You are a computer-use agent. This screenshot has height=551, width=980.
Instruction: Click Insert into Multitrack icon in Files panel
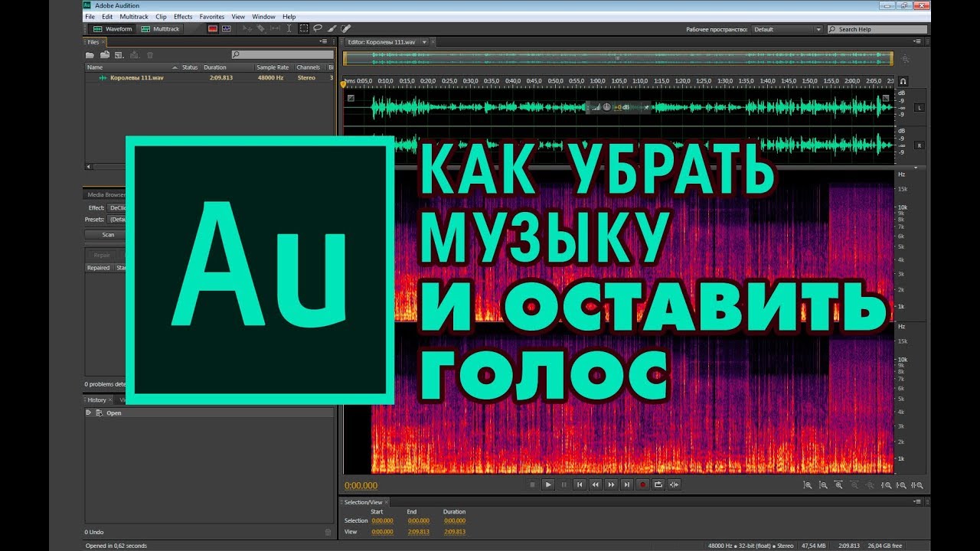tap(135, 55)
